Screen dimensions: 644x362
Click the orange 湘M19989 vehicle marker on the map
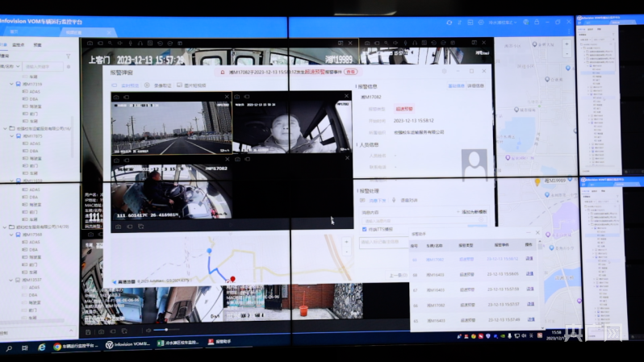pyautogui.click(x=537, y=182)
